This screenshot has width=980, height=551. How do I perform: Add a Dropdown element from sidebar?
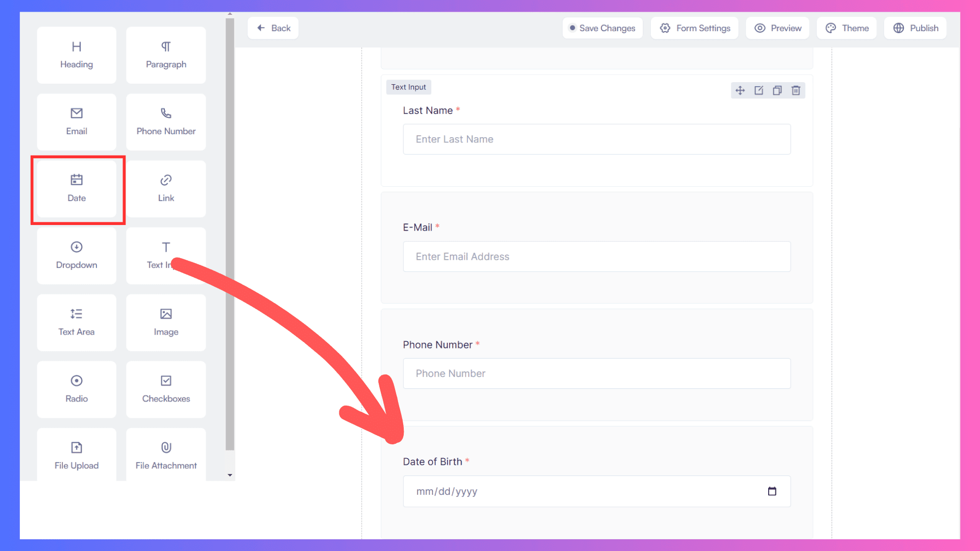pyautogui.click(x=77, y=256)
